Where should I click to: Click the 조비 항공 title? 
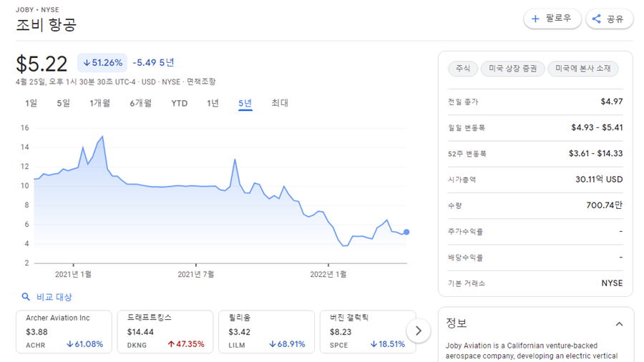click(x=46, y=25)
